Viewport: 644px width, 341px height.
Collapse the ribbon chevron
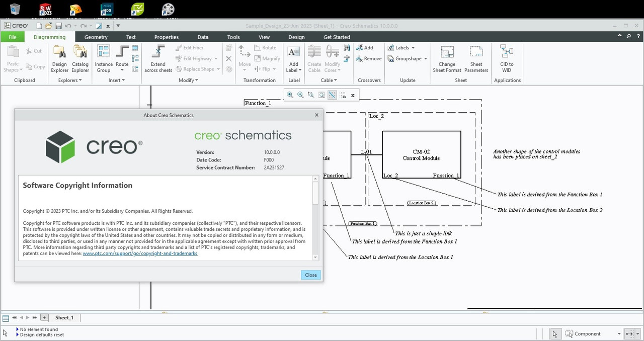pyautogui.click(x=620, y=36)
